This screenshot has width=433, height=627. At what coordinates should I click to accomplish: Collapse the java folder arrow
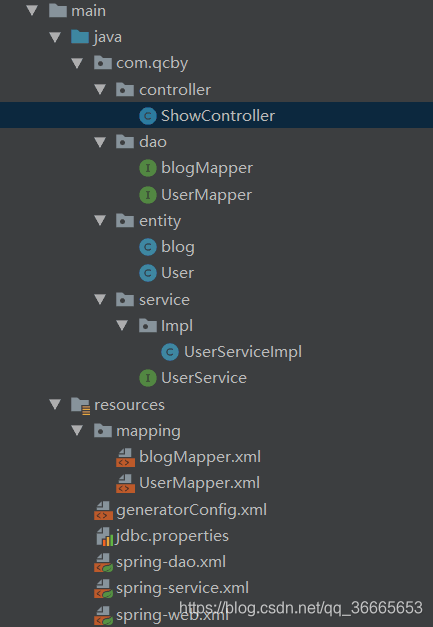pos(55,37)
